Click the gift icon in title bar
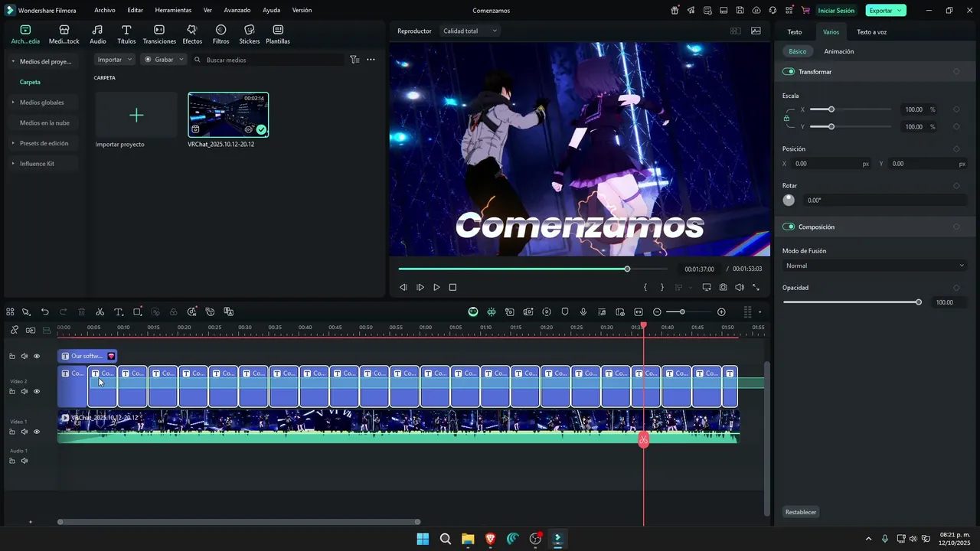 [675, 11]
